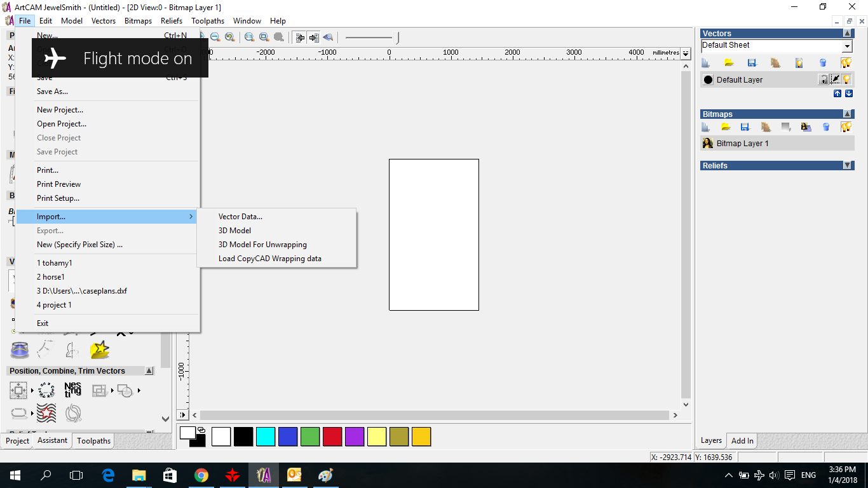Viewport: 868px width, 488px height.
Task: Open File Explorer from the taskbar
Action: [139, 475]
